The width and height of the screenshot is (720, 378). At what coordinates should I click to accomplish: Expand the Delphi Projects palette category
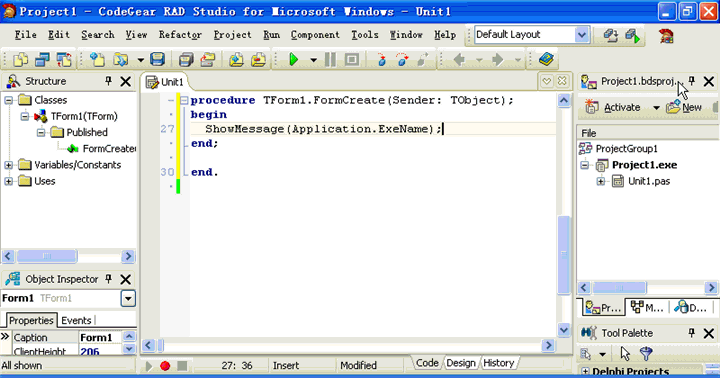pos(585,371)
